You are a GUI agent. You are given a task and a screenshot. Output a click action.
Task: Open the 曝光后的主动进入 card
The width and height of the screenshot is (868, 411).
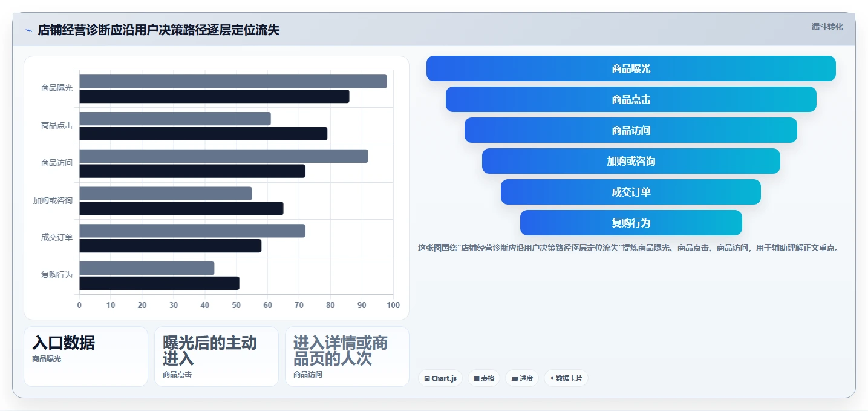coord(217,357)
